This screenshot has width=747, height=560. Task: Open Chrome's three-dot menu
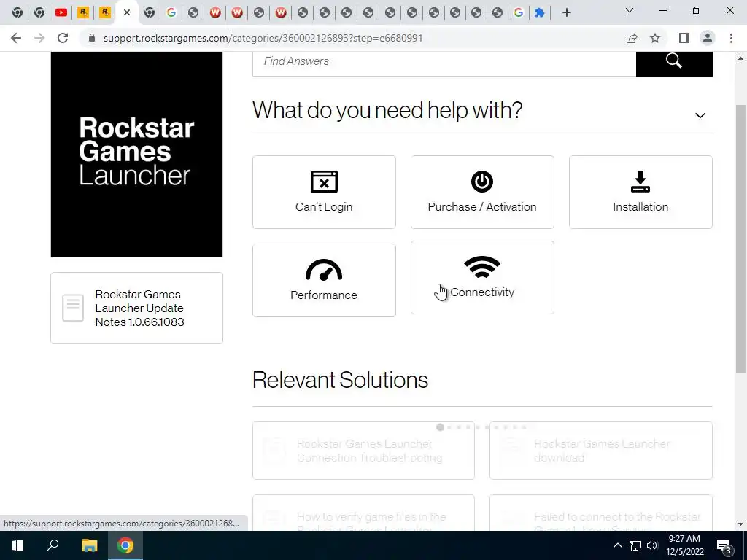point(731,38)
